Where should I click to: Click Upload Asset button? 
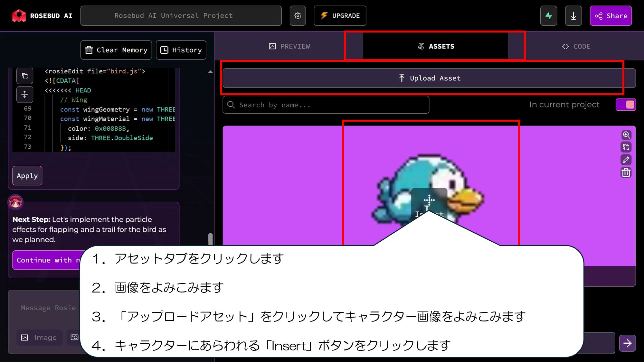(429, 78)
